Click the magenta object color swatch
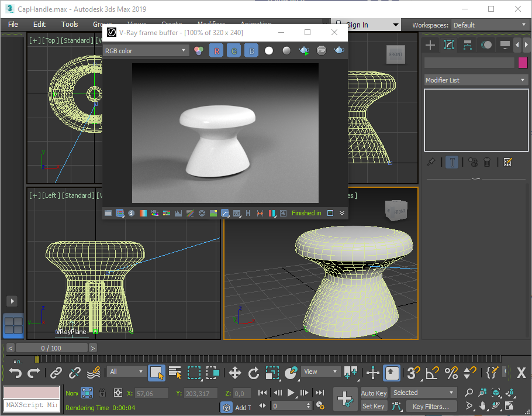The width and height of the screenshot is (532, 416). click(523, 63)
